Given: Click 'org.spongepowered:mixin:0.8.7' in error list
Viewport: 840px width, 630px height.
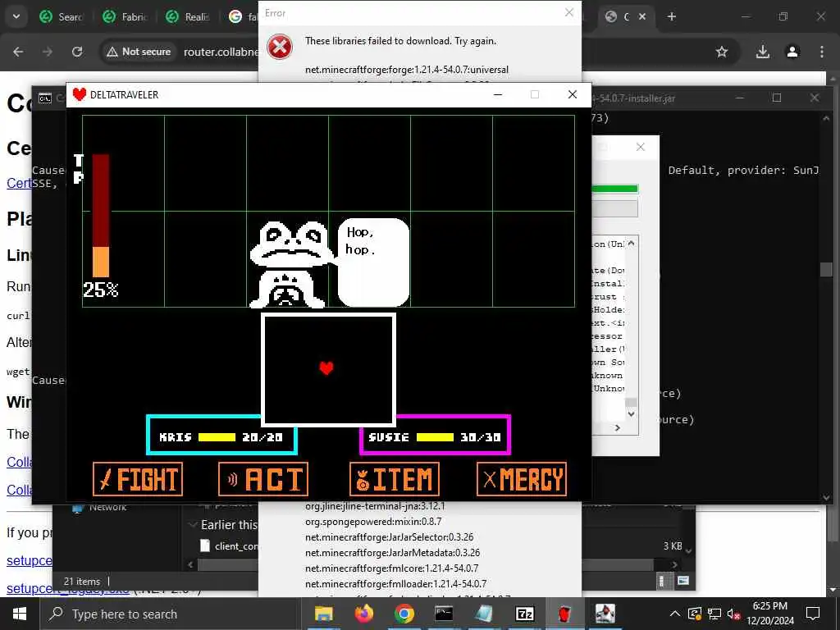Looking at the screenshot, I should pyautogui.click(x=373, y=521).
